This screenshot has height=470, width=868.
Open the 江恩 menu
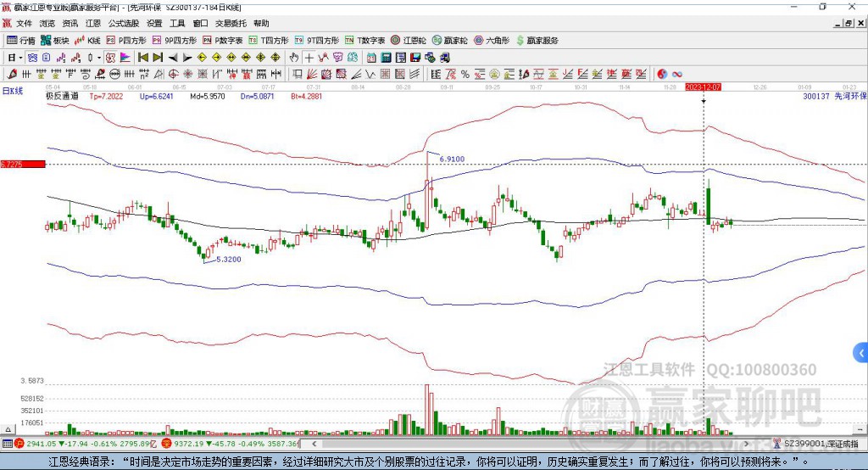pos(93,23)
